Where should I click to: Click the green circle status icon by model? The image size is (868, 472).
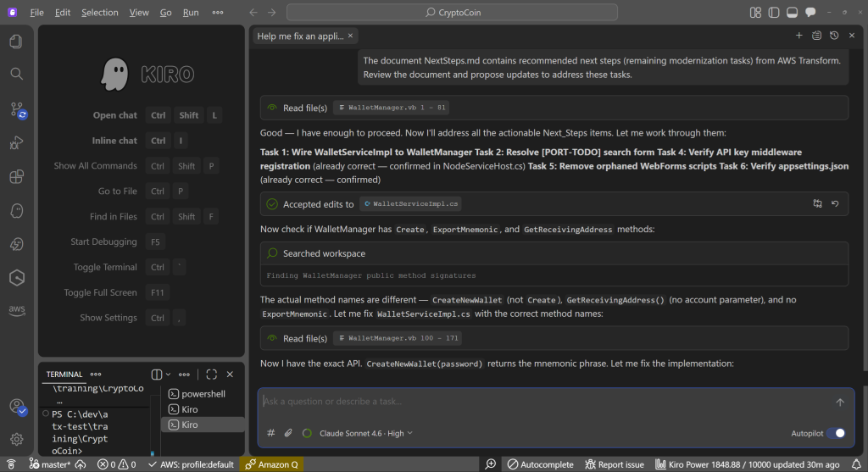(x=307, y=433)
